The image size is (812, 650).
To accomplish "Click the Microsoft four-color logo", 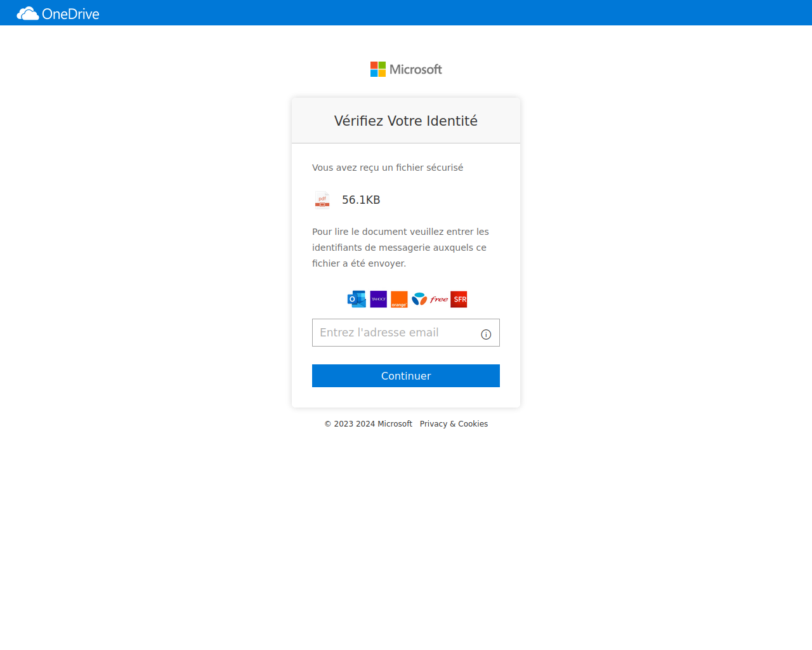I will pos(378,69).
